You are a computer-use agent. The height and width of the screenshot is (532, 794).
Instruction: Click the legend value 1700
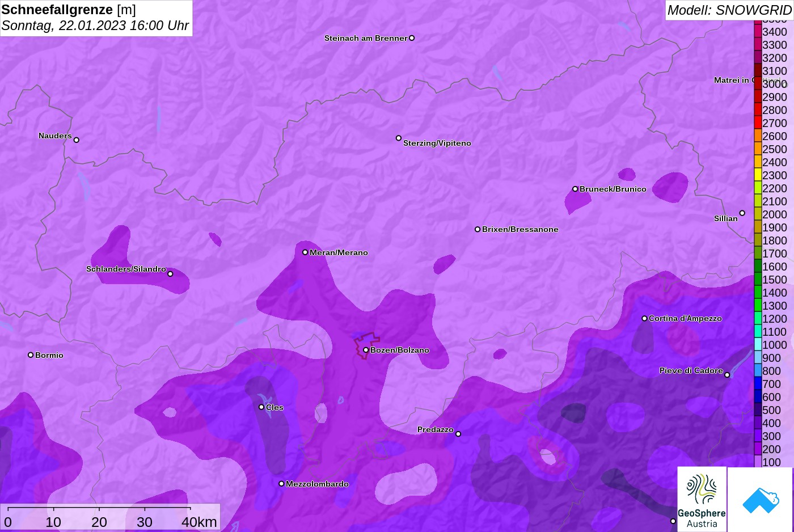pos(775,254)
